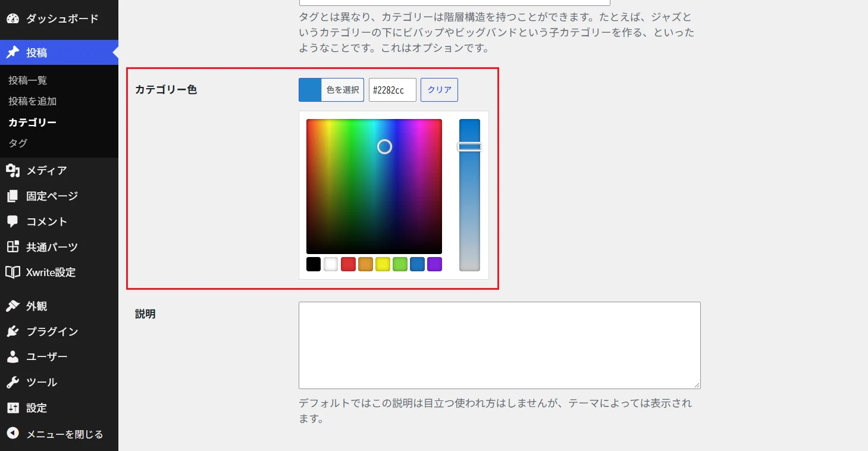Viewport: 868px width, 451px height.
Task: Click the media icon next to メディア
Action: pyautogui.click(x=13, y=171)
